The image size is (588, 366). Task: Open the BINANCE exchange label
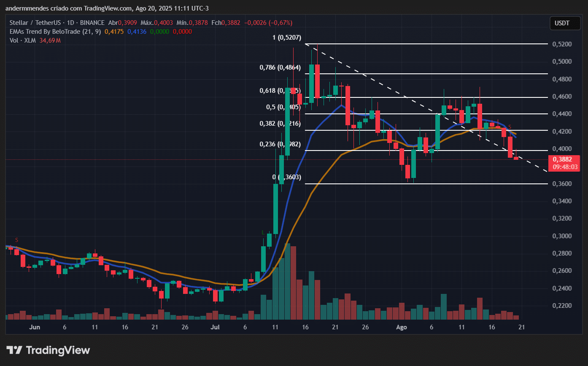click(x=92, y=23)
